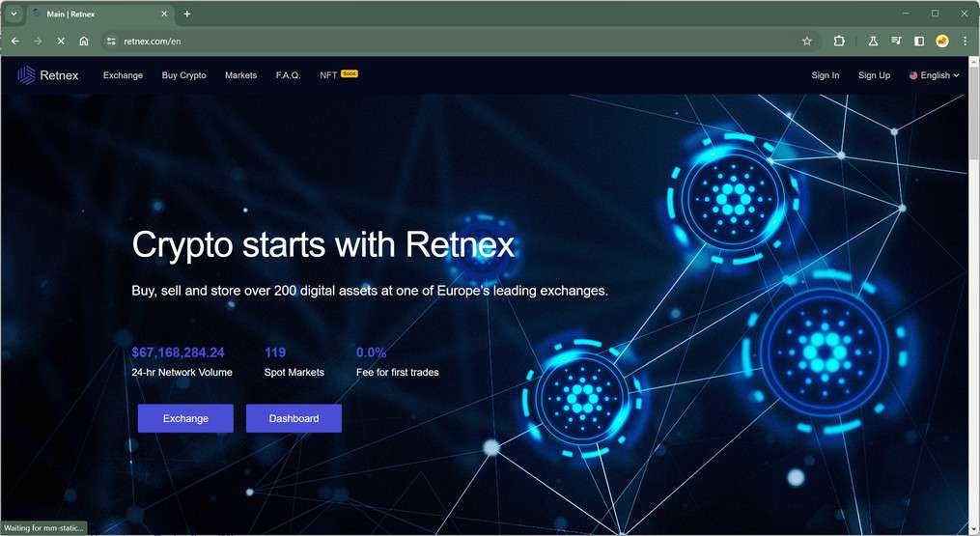Viewport: 980px width, 536px height.
Task: Go to Markets in the navbar
Action: point(240,75)
